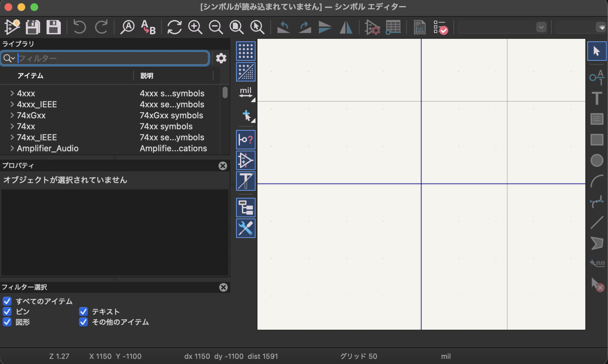The height and width of the screenshot is (364, 608).
Task: Open Find and Replace
Action: point(148,27)
